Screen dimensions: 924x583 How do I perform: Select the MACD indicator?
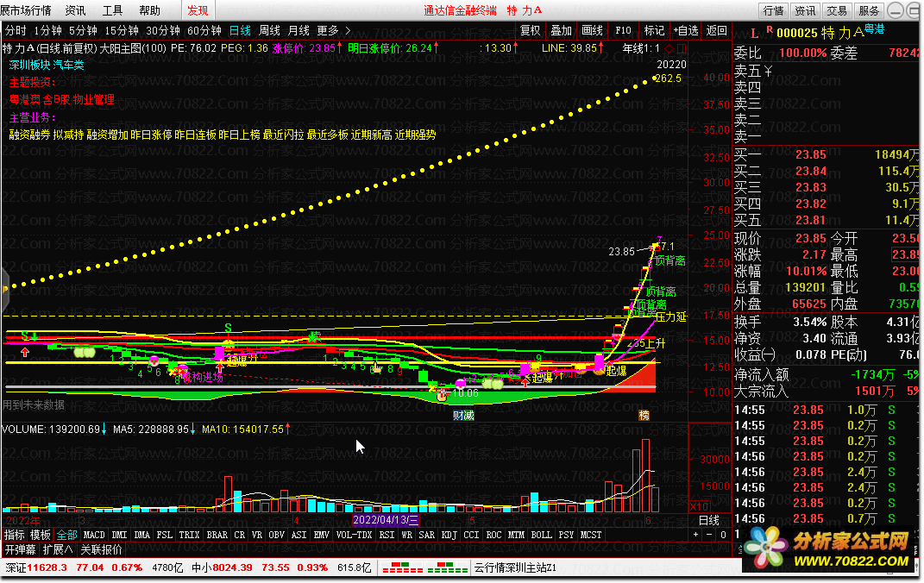click(94, 535)
